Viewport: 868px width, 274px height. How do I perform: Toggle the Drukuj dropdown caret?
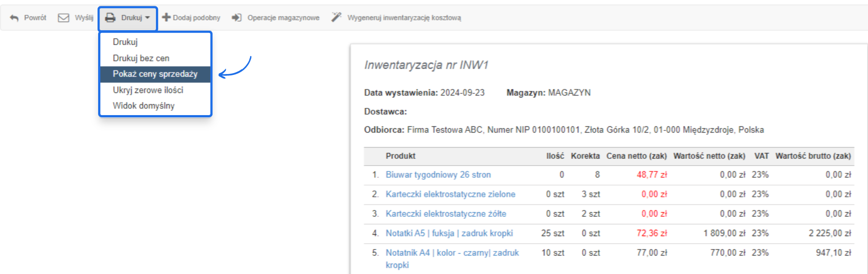(147, 18)
